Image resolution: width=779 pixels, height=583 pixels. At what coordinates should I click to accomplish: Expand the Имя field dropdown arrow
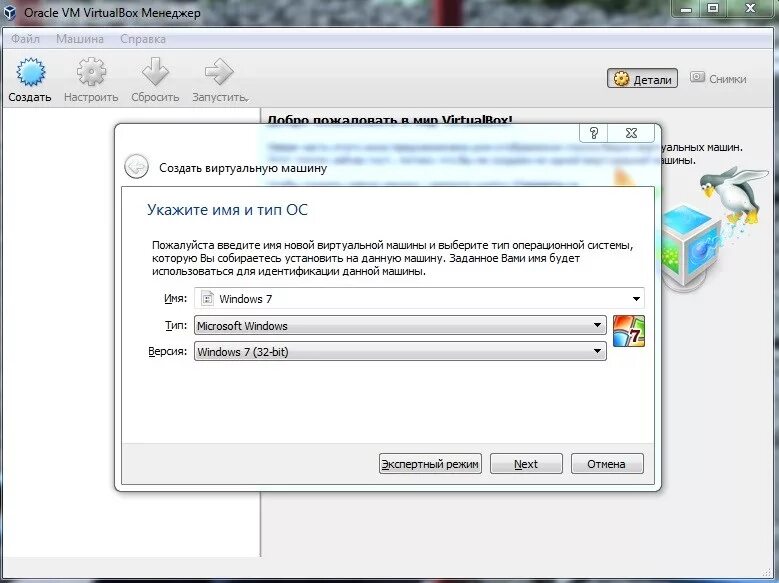(x=636, y=299)
